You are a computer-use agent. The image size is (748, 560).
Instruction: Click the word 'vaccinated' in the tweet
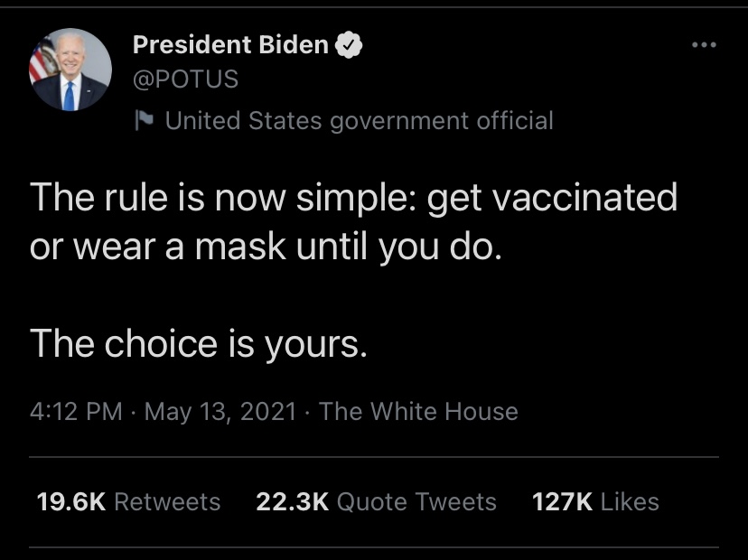coord(583,198)
